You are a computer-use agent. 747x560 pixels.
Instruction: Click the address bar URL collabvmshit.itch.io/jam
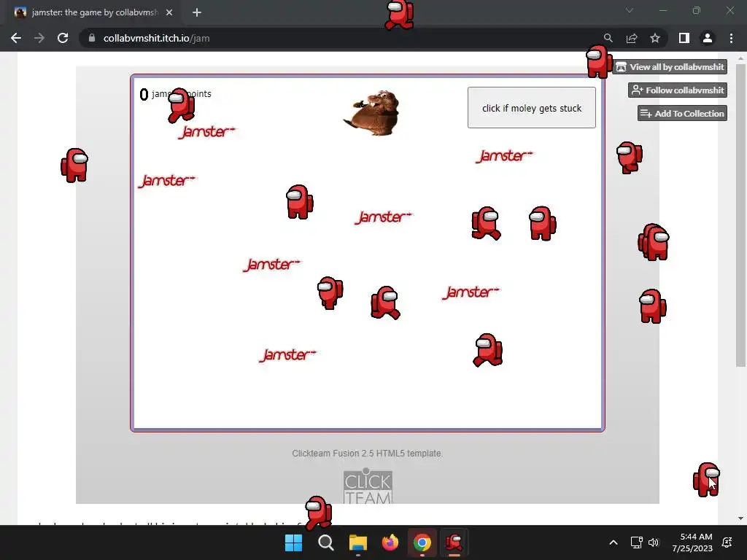tap(156, 38)
